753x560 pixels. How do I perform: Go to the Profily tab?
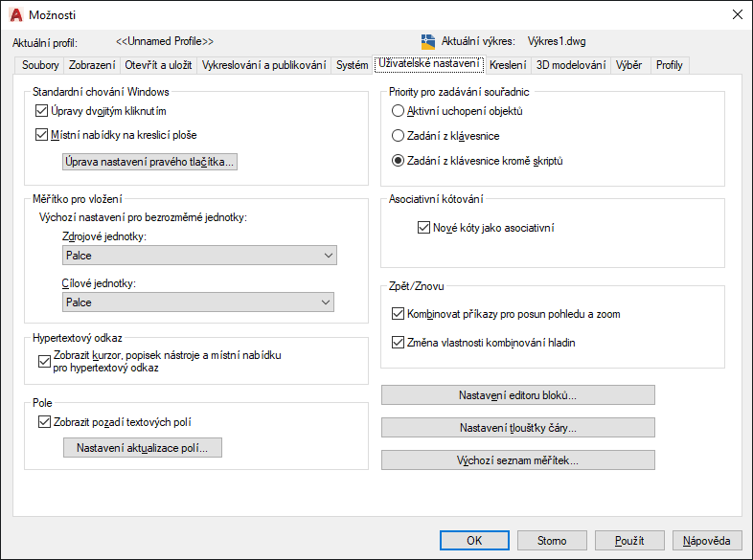(x=669, y=65)
